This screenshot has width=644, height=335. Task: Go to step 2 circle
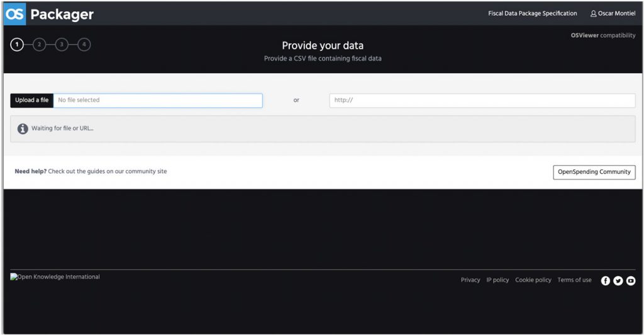point(40,44)
